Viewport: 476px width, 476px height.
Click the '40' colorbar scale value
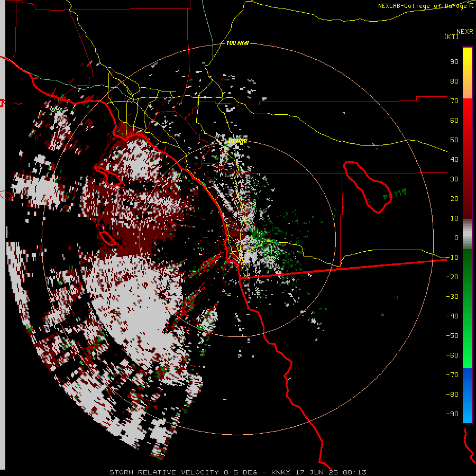(454, 160)
